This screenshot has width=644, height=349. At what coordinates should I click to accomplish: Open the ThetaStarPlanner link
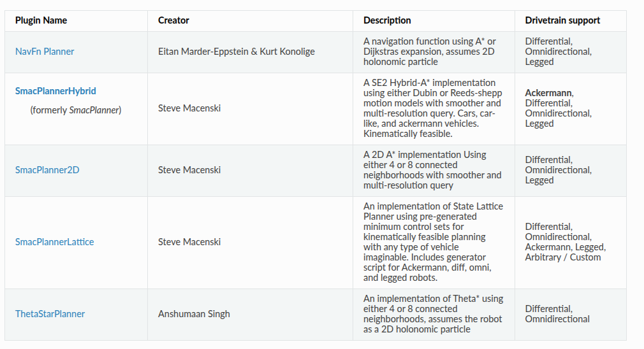click(50, 314)
